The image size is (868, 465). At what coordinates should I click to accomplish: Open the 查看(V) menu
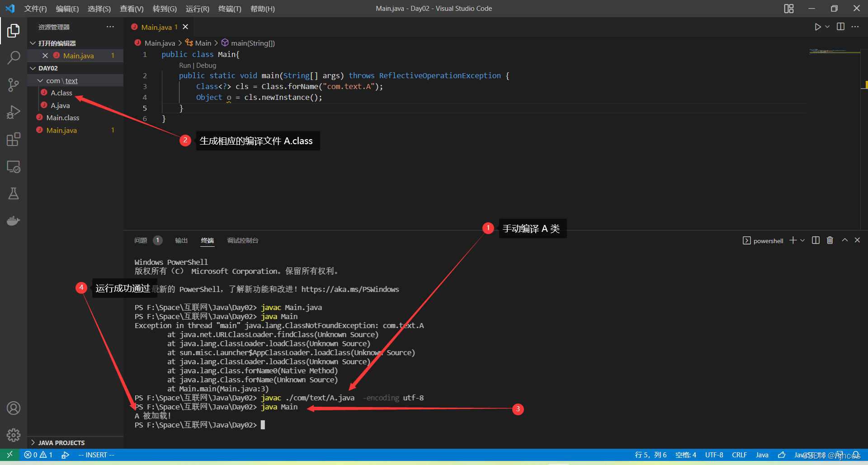pyautogui.click(x=132, y=9)
